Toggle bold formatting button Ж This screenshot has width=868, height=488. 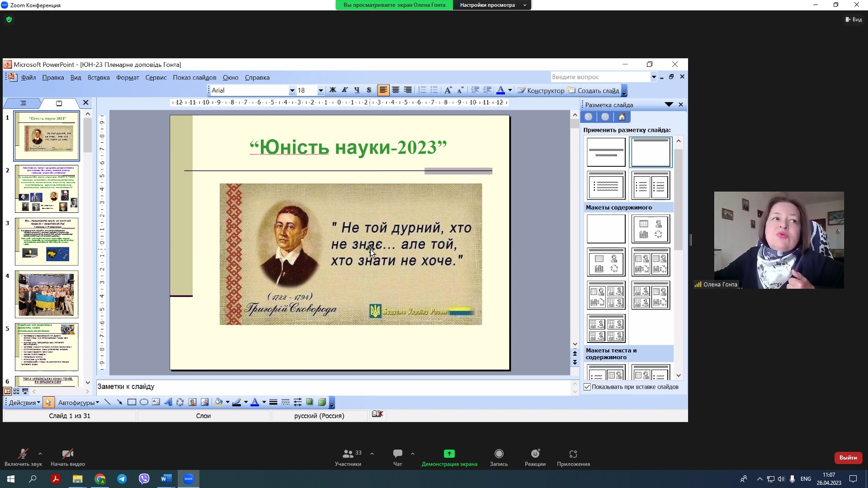[x=333, y=90]
